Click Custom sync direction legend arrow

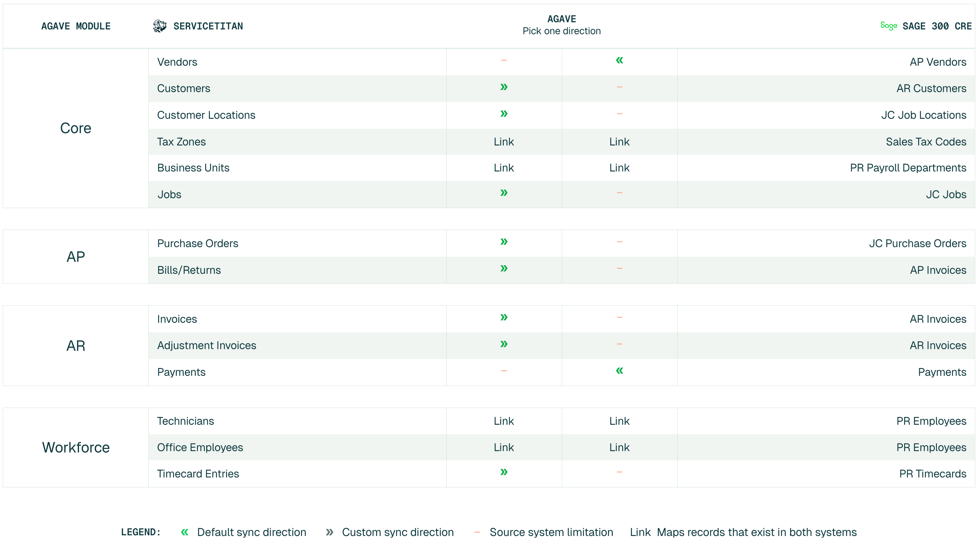[x=329, y=532]
